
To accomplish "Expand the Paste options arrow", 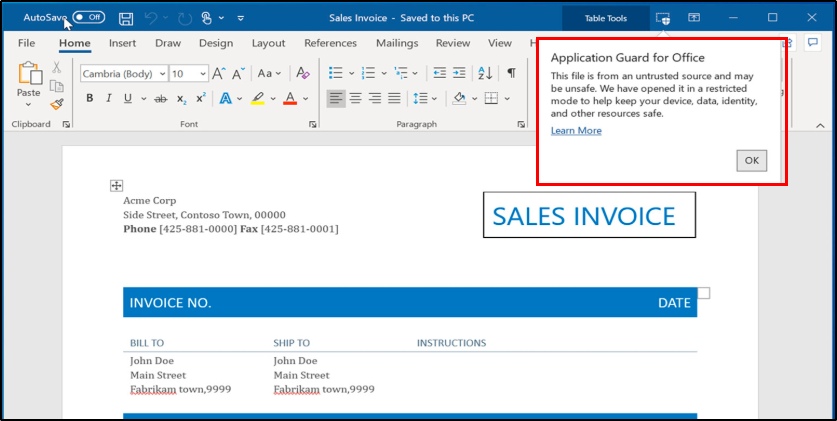I will [28, 105].
